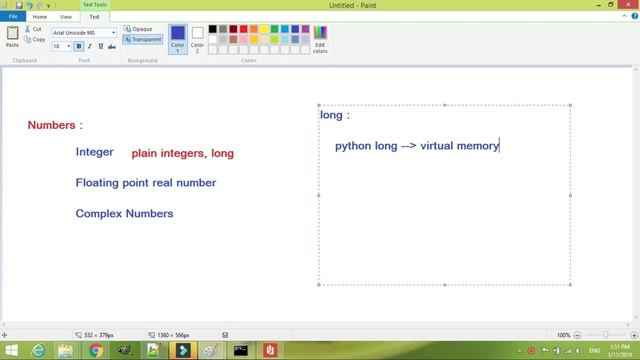Image resolution: width=640 pixels, height=360 pixels.
Task: Click the Undo arrow in quick access toolbar
Action: (x=29, y=5)
